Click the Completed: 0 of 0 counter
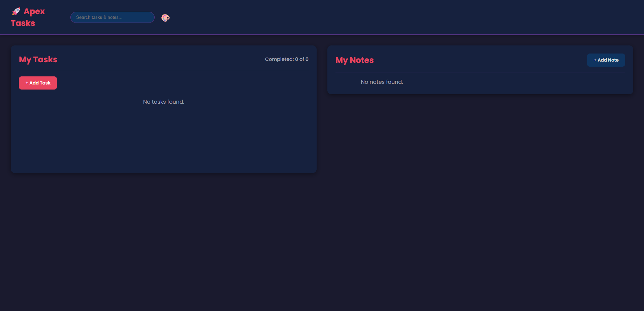 click(286, 59)
